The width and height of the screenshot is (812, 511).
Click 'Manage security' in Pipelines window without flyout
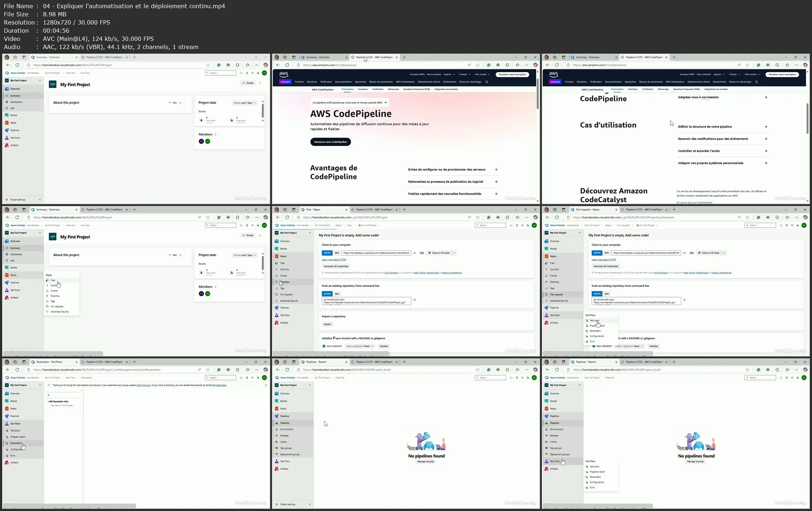pos(425,461)
